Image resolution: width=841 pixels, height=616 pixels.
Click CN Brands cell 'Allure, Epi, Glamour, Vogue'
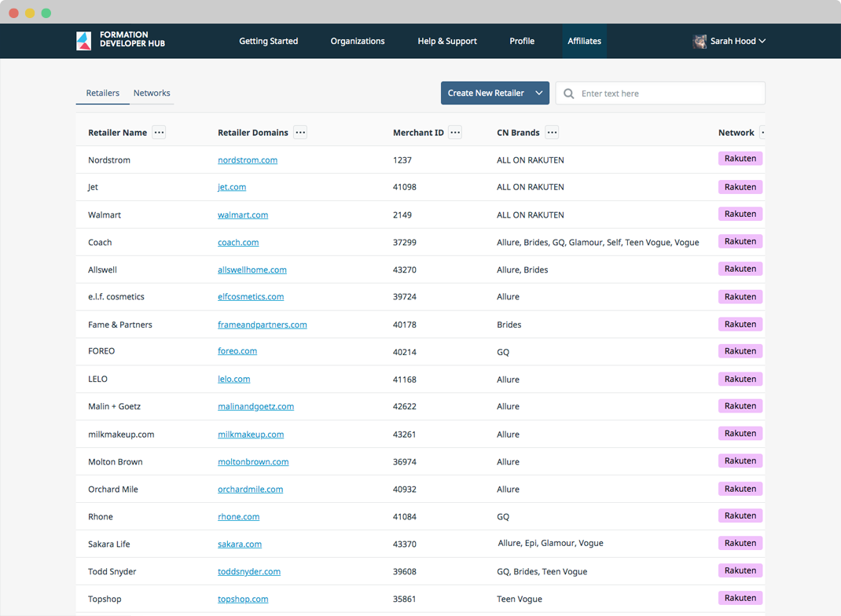coord(550,543)
